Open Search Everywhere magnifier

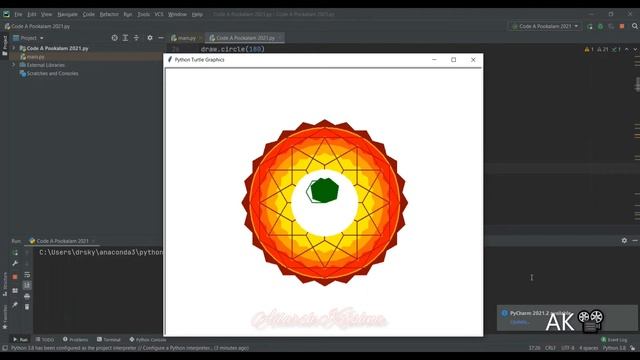pyautogui.click(x=635, y=26)
